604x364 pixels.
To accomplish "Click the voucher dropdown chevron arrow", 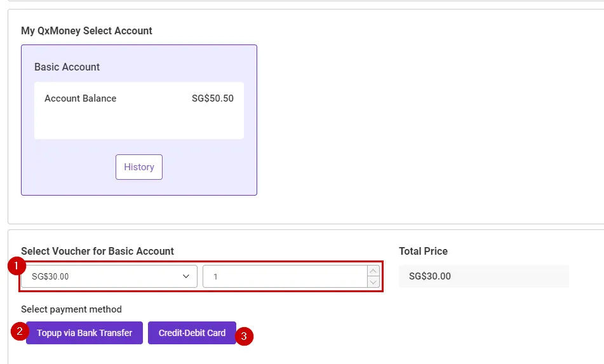I will pos(186,276).
